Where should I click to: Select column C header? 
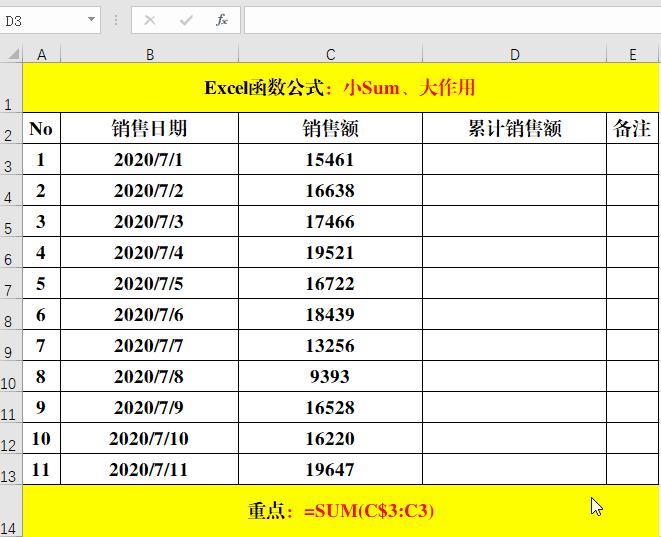tap(330, 54)
